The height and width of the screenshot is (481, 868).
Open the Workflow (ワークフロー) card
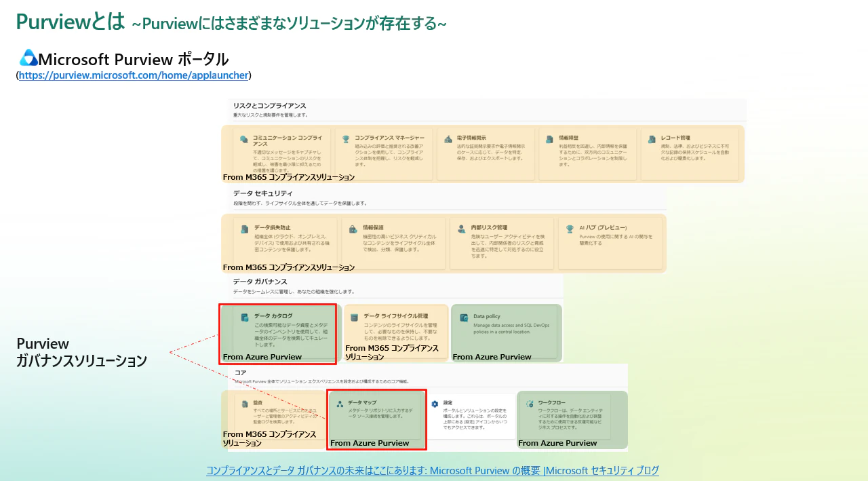[572, 419]
